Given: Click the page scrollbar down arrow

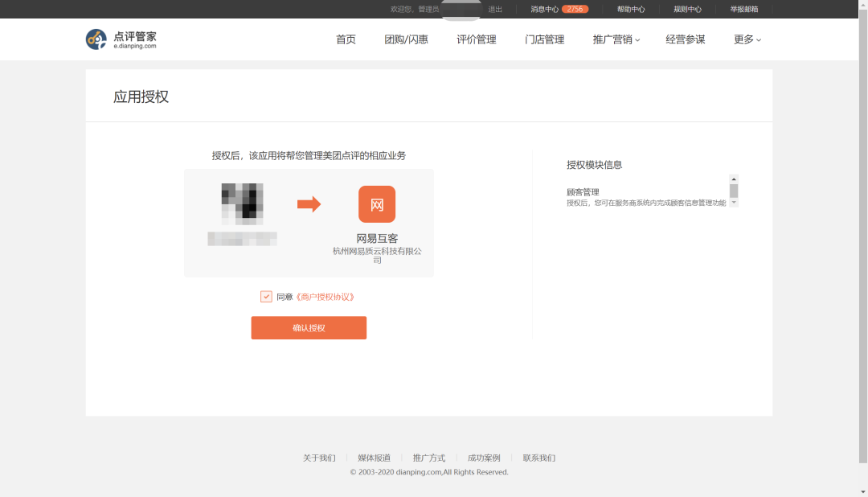Looking at the screenshot, I should (x=863, y=492).
